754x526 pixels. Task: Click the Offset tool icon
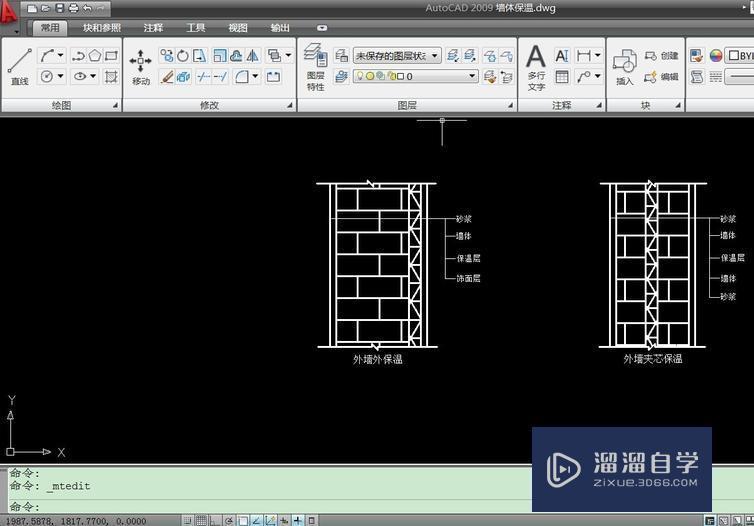pos(236,56)
